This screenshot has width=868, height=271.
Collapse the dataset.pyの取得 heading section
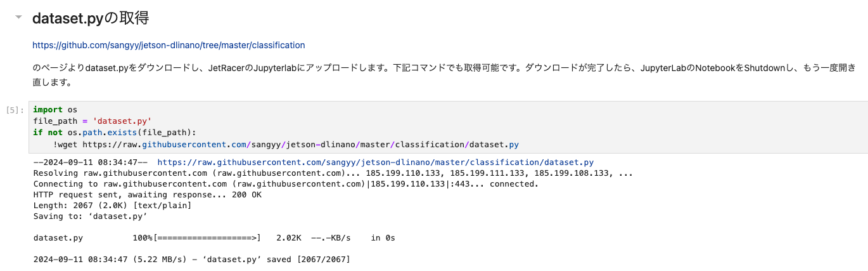18,18
